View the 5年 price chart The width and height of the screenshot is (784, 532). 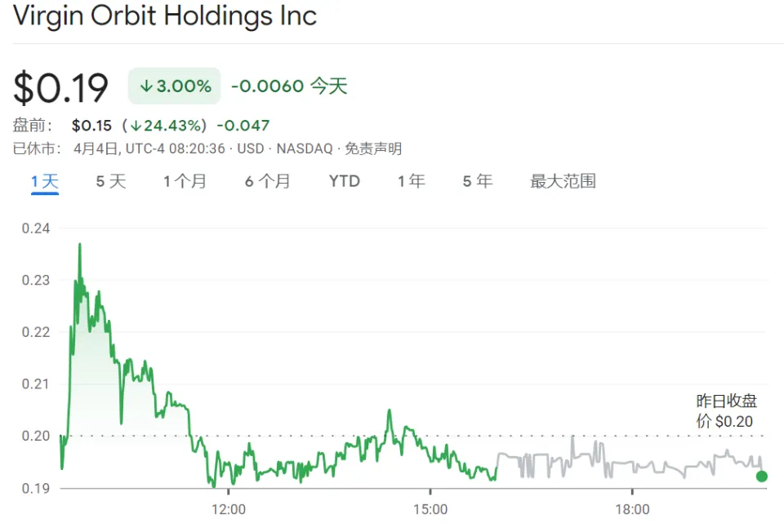tap(478, 181)
